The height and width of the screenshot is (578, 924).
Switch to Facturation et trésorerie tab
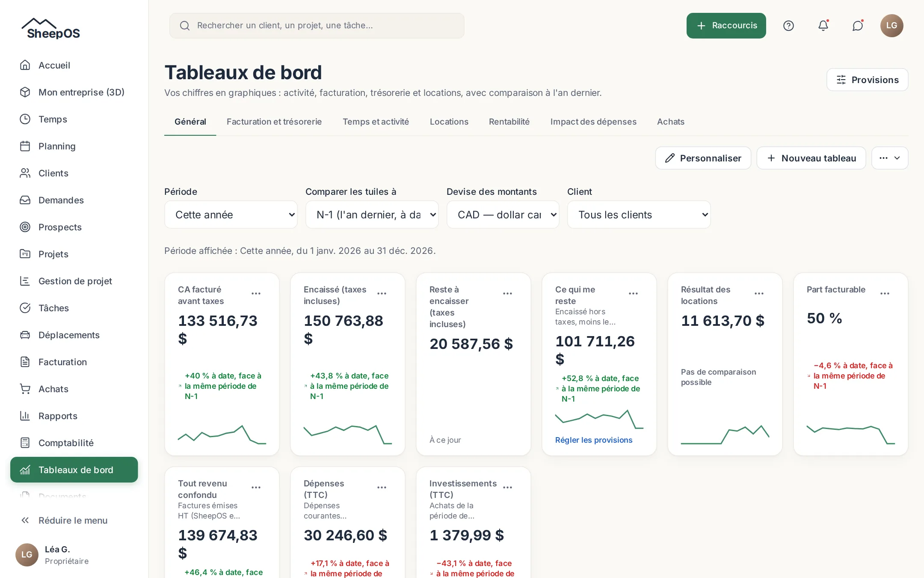(274, 122)
